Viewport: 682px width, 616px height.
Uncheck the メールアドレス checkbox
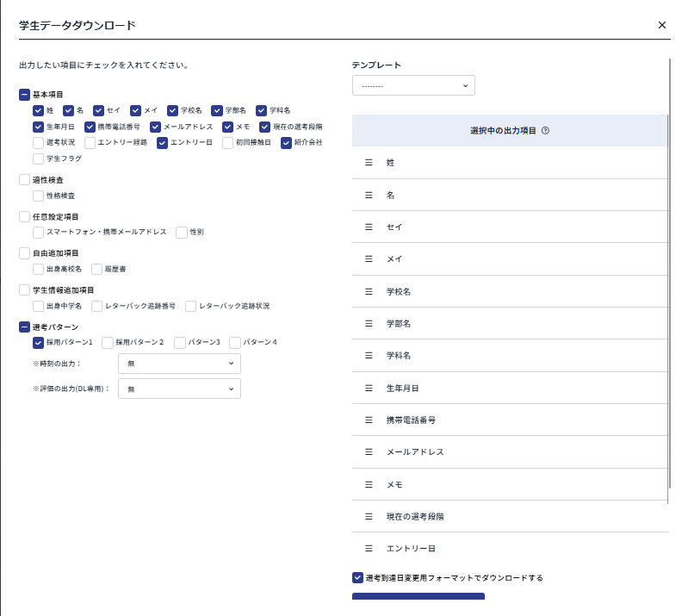click(x=155, y=127)
